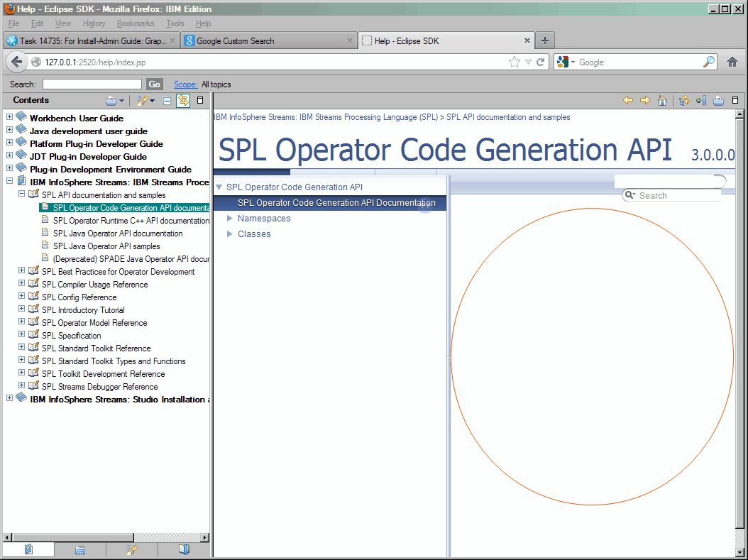Open SPL Java Operator API documentation
Screen dimensions: 748x560
coord(118,234)
